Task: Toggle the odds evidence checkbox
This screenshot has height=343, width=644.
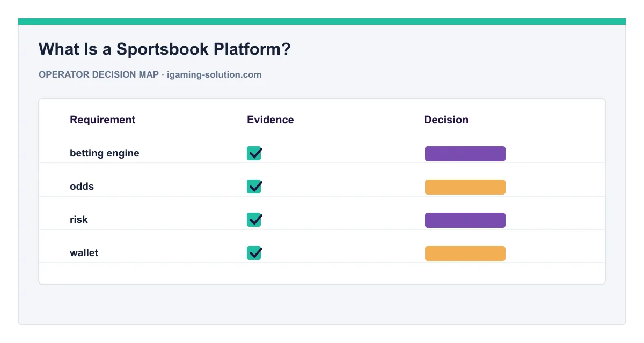Action: click(x=254, y=187)
